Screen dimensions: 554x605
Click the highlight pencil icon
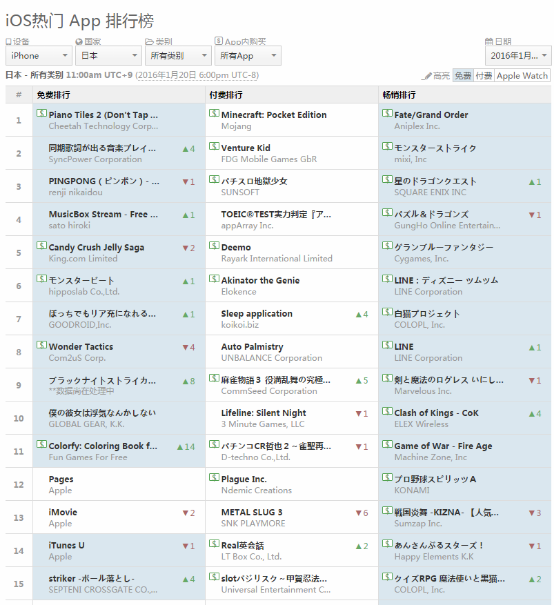427,76
